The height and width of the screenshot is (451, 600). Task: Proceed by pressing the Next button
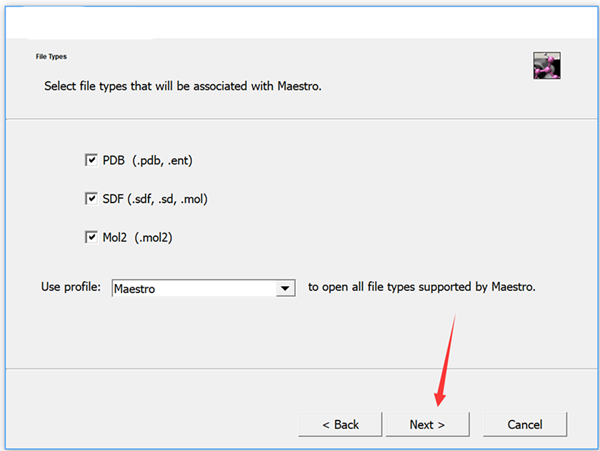click(x=427, y=424)
